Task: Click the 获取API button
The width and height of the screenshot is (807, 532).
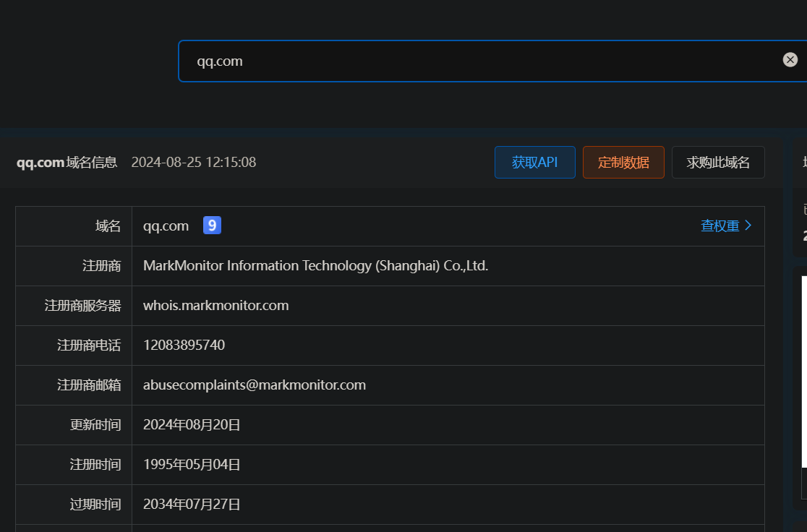Action: 534,163
